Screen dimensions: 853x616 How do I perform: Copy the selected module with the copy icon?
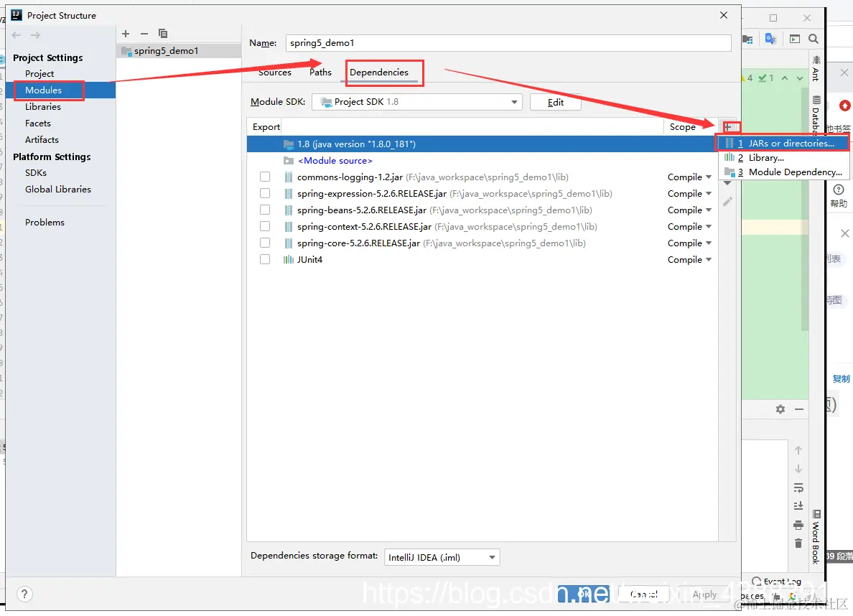point(163,34)
